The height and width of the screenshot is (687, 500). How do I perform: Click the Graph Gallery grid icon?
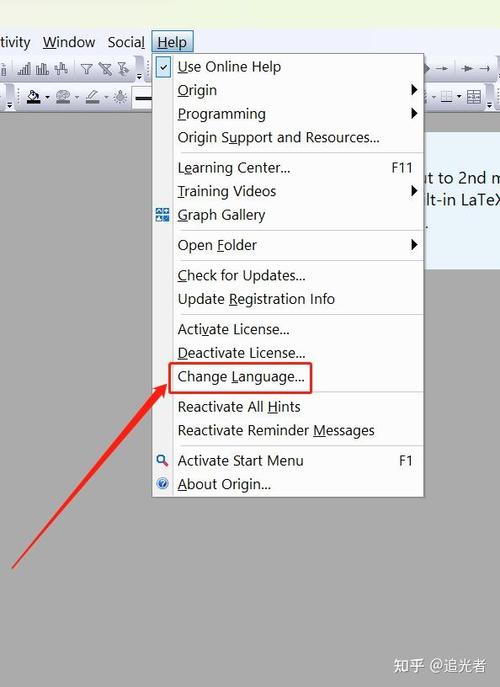[163, 215]
